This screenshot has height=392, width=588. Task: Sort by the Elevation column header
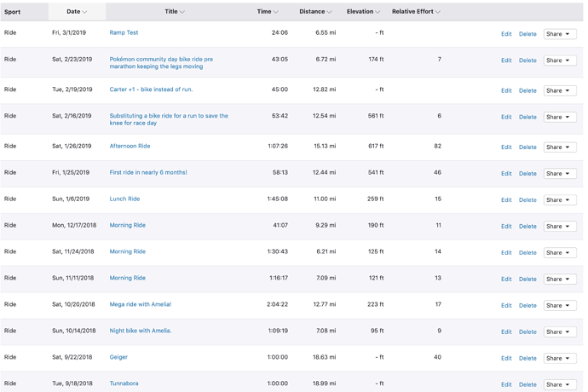pos(362,12)
